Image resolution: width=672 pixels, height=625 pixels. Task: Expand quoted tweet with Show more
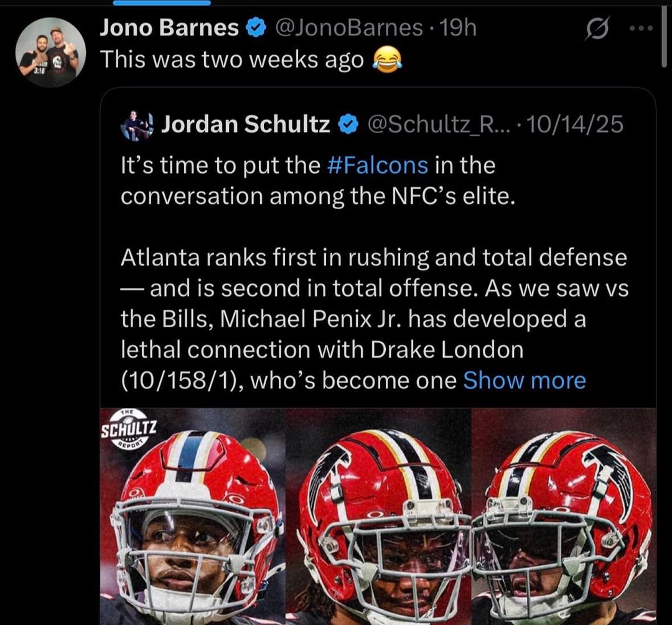[x=525, y=381]
